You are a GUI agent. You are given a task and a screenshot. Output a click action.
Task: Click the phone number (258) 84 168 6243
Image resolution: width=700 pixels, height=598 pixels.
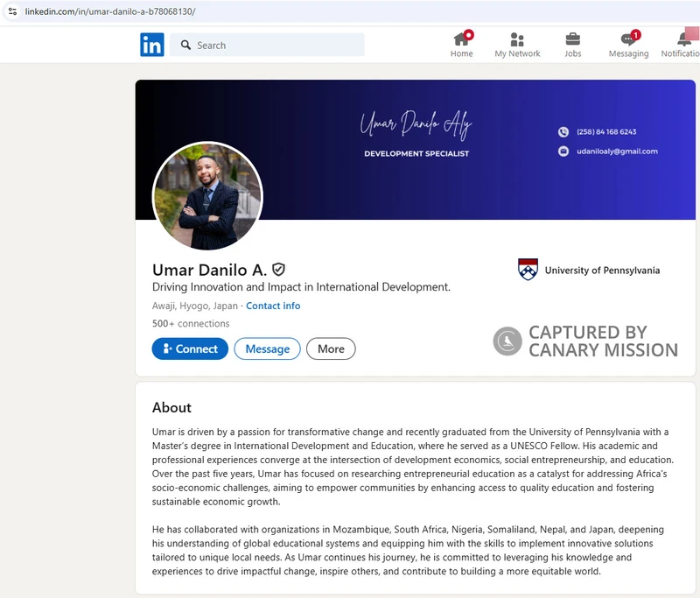pos(606,131)
